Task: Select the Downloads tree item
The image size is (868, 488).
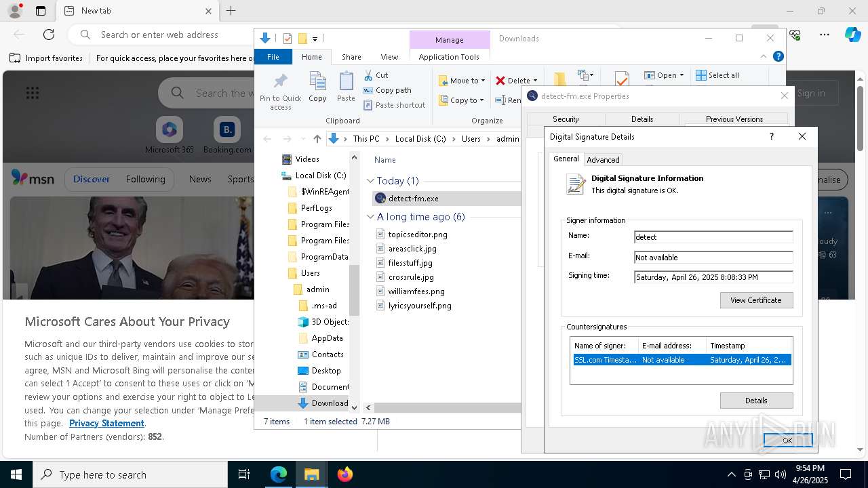Action: coord(323,403)
